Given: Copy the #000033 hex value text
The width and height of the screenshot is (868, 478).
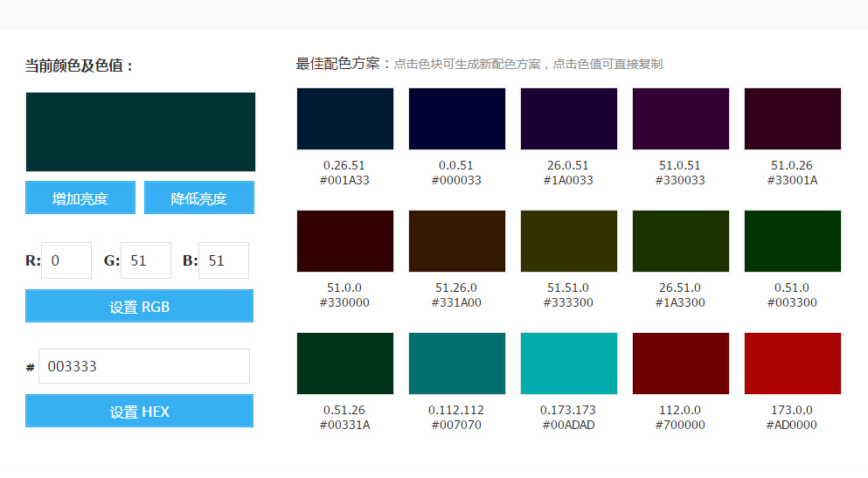Looking at the screenshot, I should click(x=456, y=180).
